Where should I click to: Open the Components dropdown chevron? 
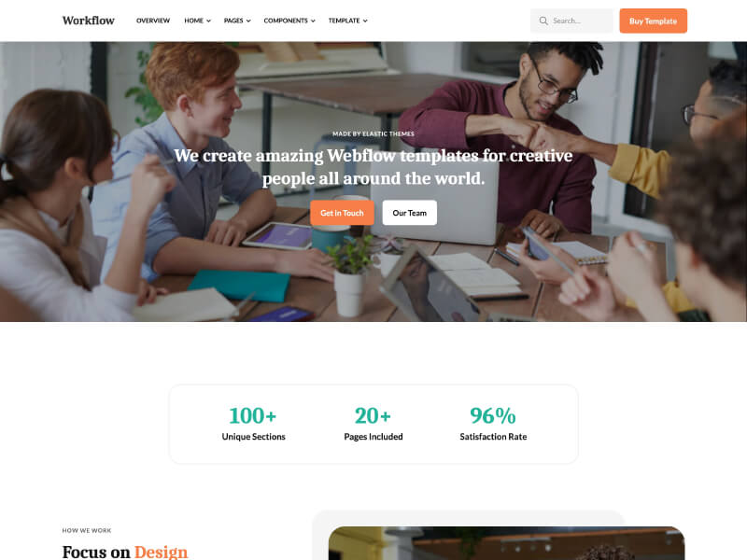pos(313,21)
